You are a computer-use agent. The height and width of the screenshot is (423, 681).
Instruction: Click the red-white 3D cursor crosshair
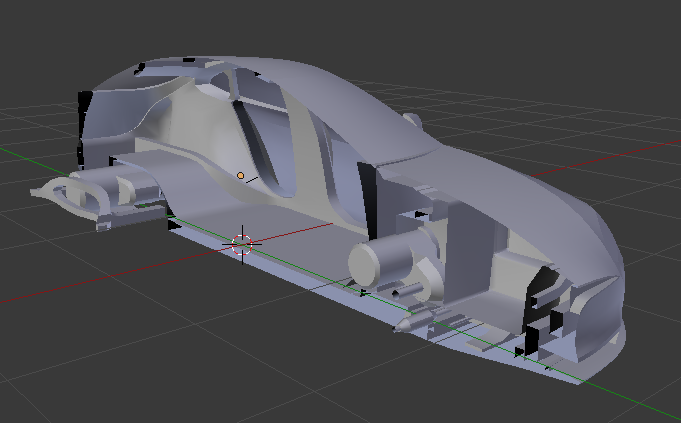click(x=242, y=245)
